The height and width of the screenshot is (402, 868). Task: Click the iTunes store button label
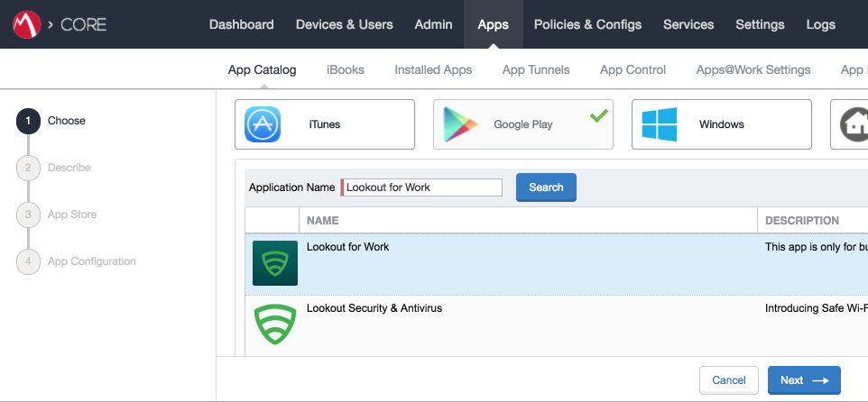(x=325, y=124)
